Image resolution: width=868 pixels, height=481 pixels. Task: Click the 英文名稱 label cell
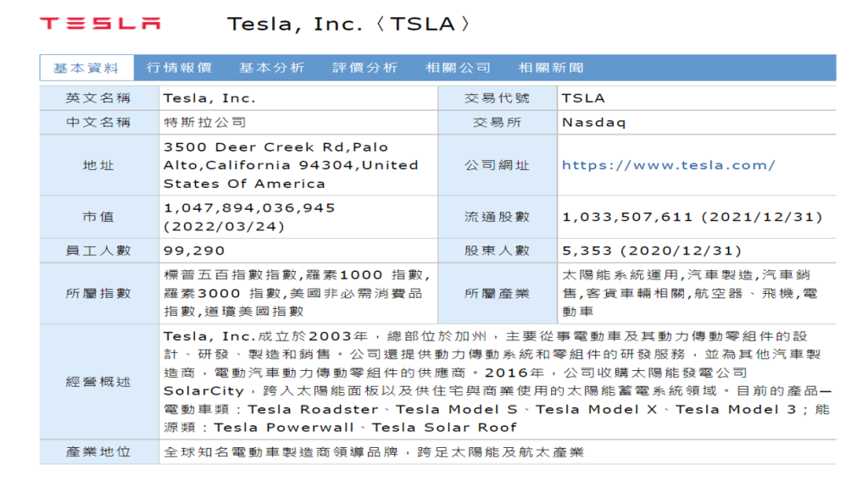pos(98,98)
